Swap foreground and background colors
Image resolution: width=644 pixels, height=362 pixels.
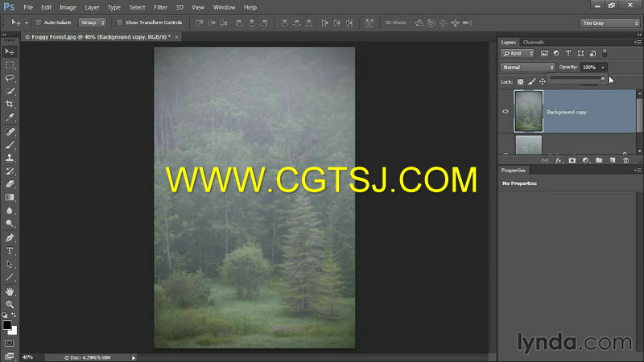[x=14, y=315]
